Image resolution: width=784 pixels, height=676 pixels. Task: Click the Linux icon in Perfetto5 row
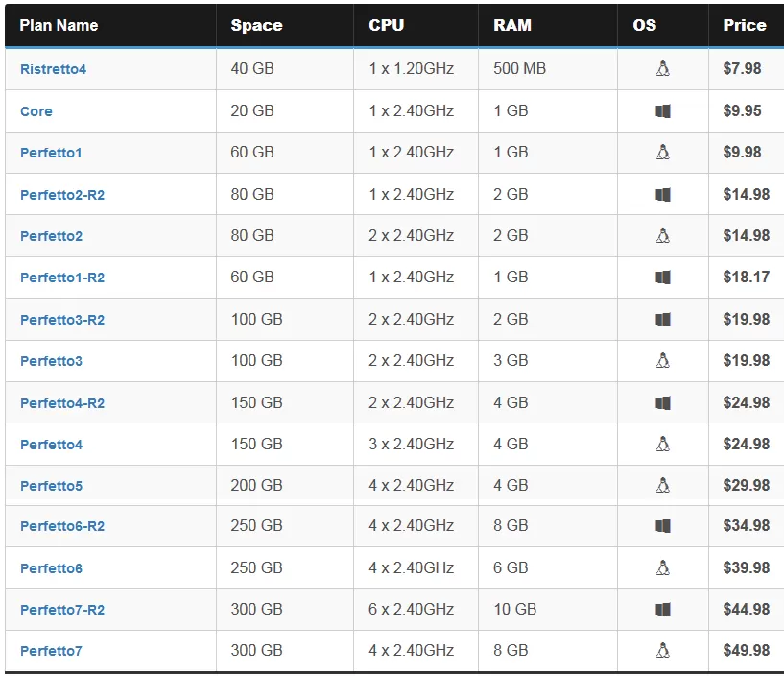click(662, 485)
